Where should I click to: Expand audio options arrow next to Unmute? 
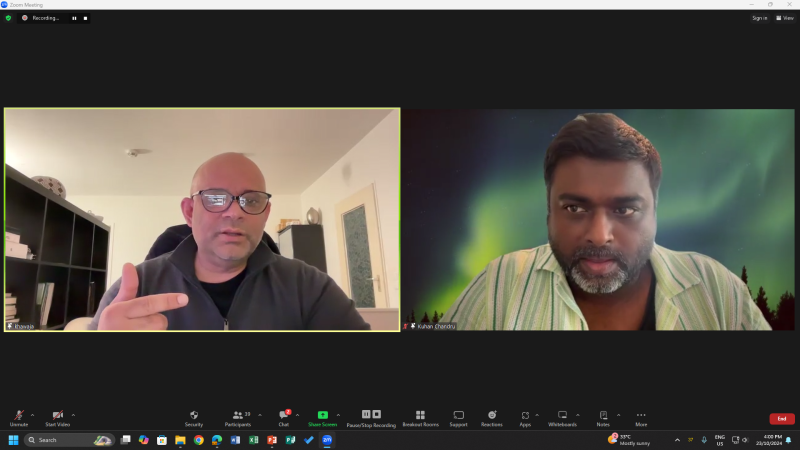(33, 414)
